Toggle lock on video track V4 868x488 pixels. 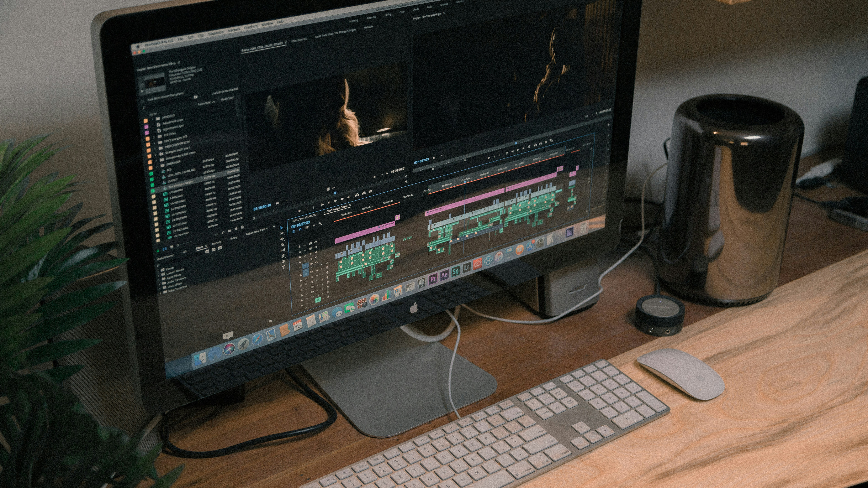pos(299,252)
